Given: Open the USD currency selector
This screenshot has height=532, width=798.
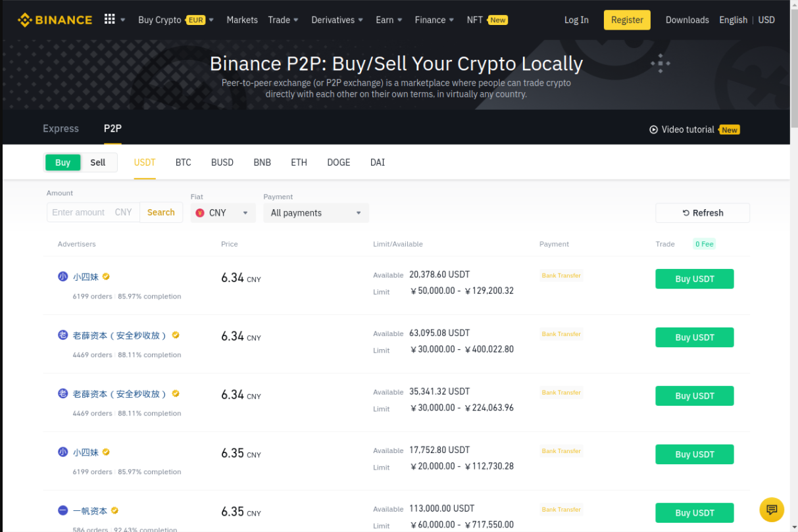Looking at the screenshot, I should pos(766,20).
